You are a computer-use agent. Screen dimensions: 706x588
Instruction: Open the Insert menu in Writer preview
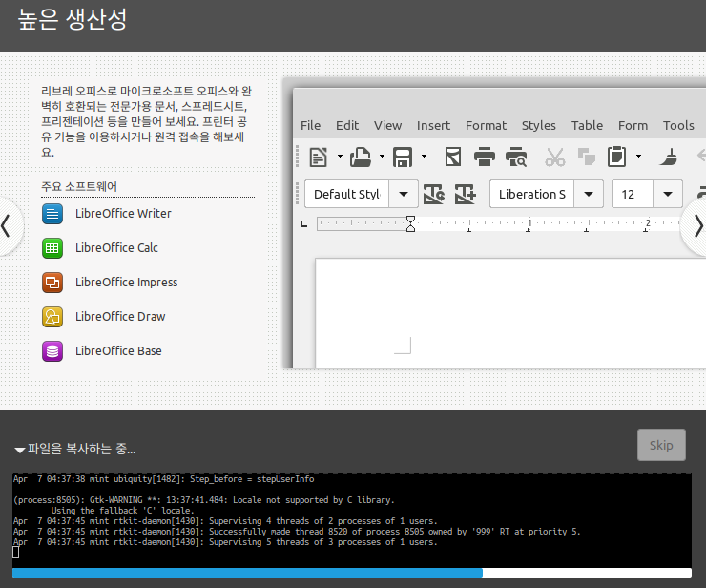pyautogui.click(x=433, y=126)
